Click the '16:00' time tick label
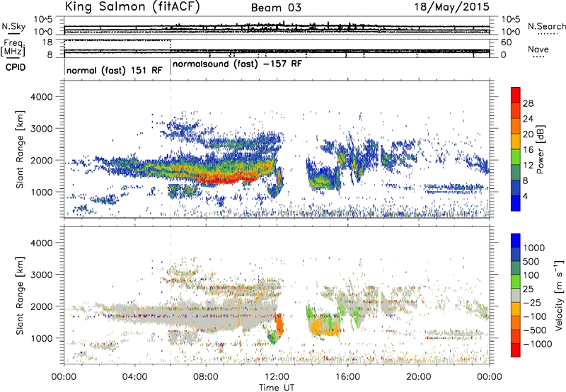566x392 pixels. (x=347, y=377)
